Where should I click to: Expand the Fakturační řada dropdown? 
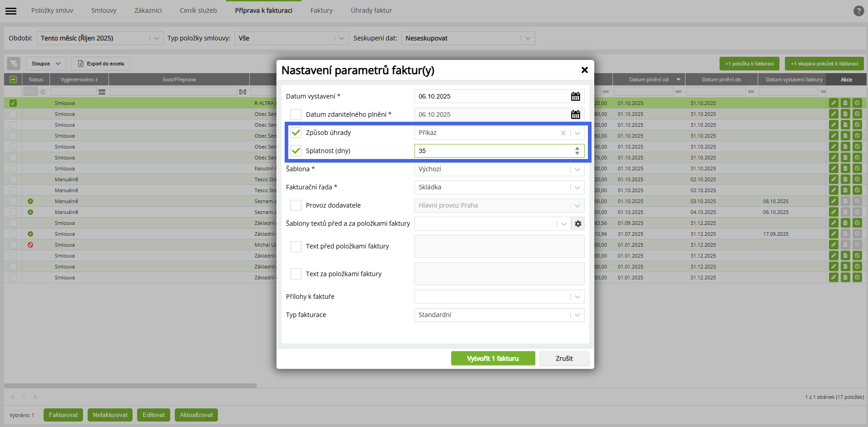[577, 187]
